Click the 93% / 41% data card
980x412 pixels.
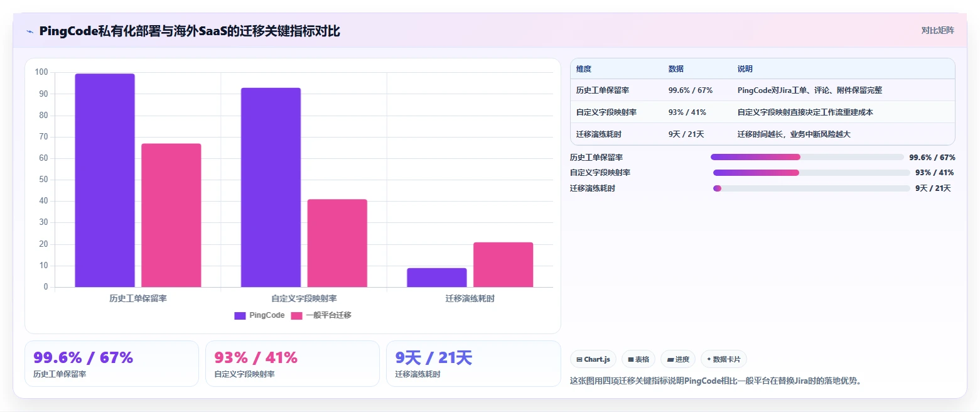pos(293,364)
